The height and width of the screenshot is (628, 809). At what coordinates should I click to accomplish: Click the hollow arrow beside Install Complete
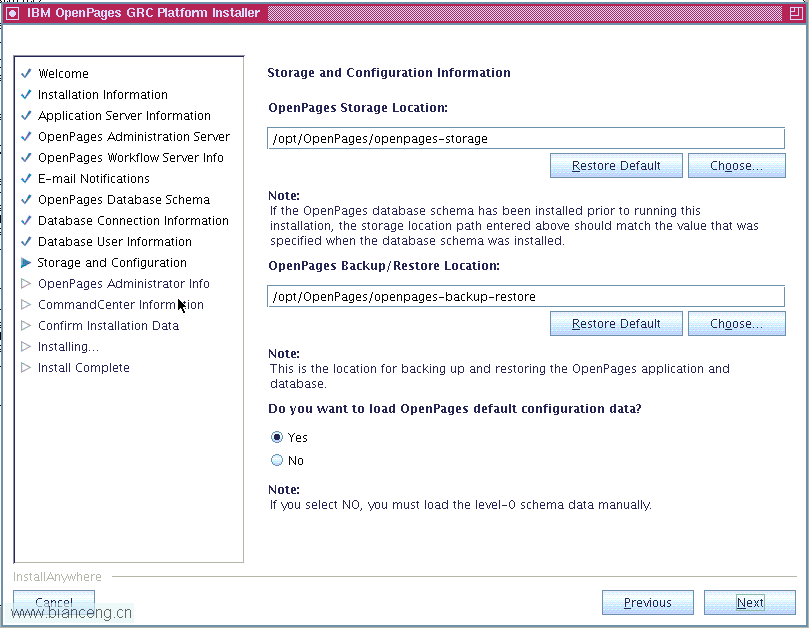(x=26, y=367)
